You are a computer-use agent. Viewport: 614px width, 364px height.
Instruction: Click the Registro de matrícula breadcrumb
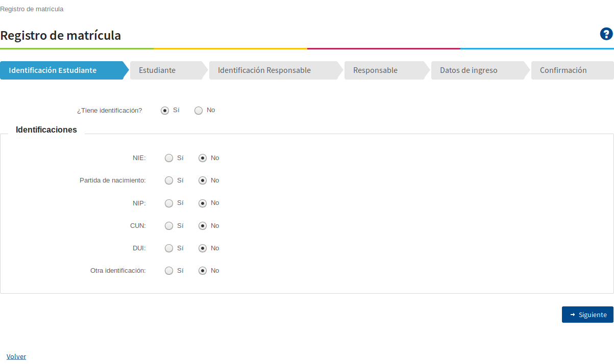coord(32,9)
